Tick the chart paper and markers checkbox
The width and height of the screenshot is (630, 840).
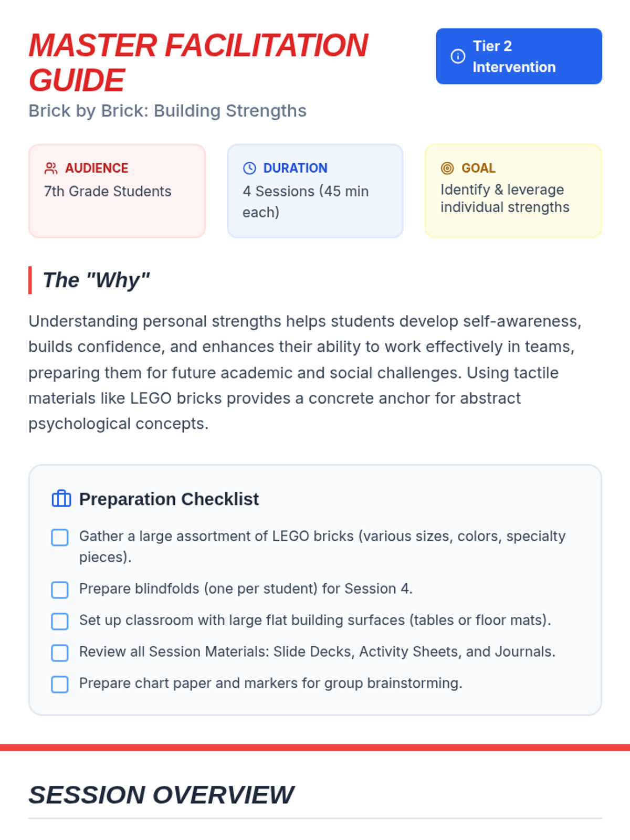60,684
